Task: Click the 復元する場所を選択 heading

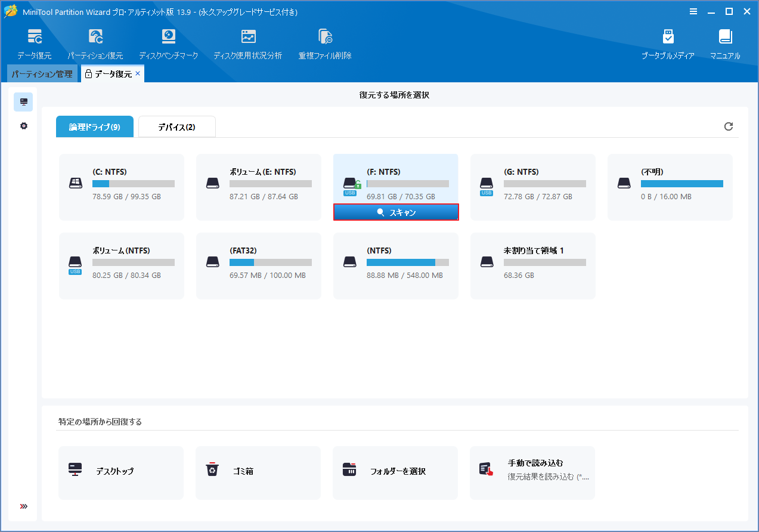Action: 394,95
